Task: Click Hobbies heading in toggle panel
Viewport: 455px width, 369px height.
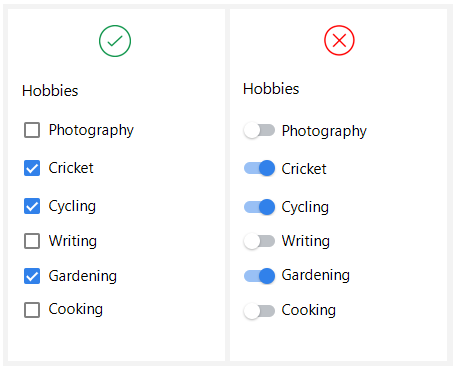Action: [271, 89]
